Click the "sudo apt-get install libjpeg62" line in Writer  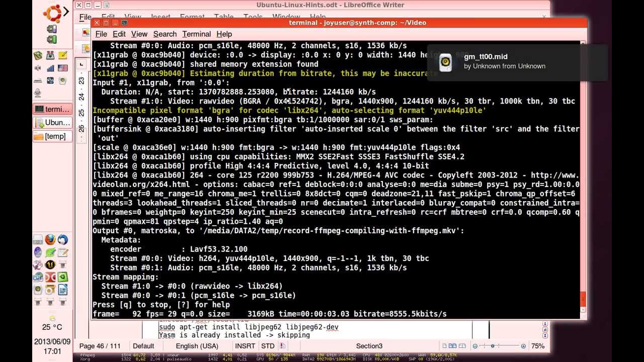249,327
